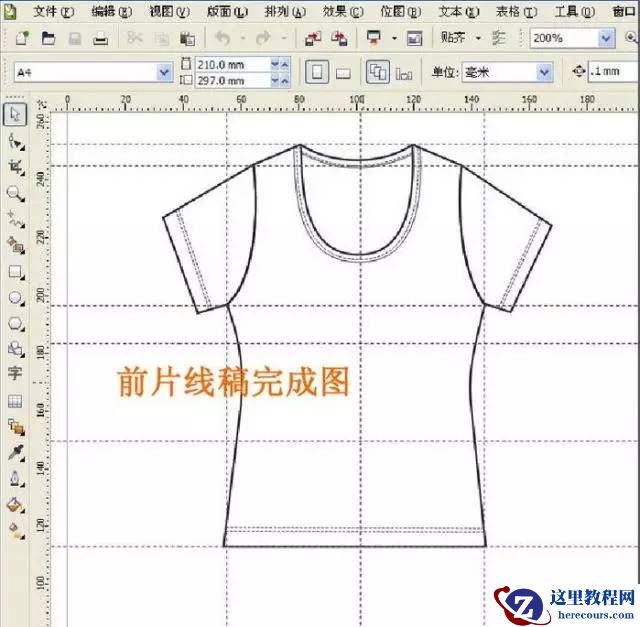The image size is (640, 627).
Task: Click the Welcome screen icon
Action: pyautogui.click(x=414, y=39)
